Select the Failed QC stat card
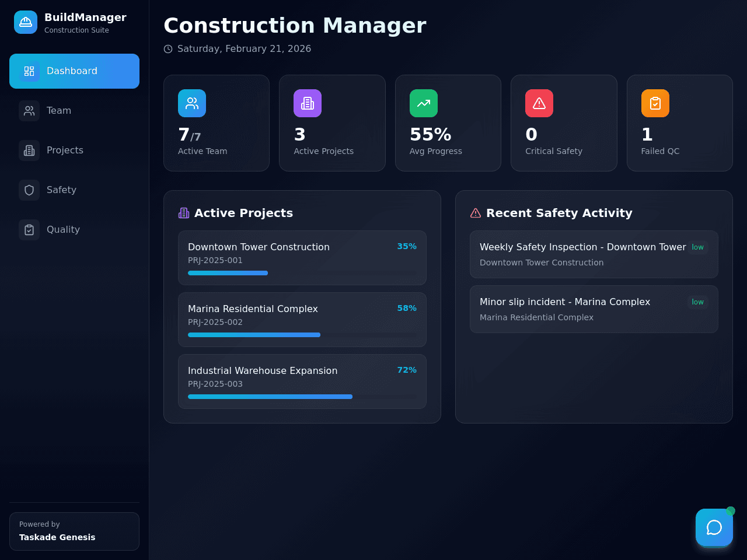The width and height of the screenshot is (747, 560). click(x=680, y=123)
